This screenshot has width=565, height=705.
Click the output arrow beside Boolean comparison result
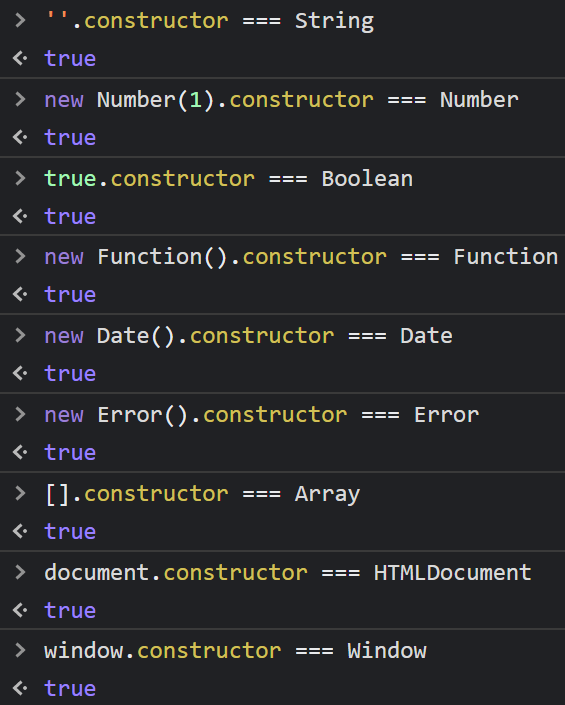[20, 216]
